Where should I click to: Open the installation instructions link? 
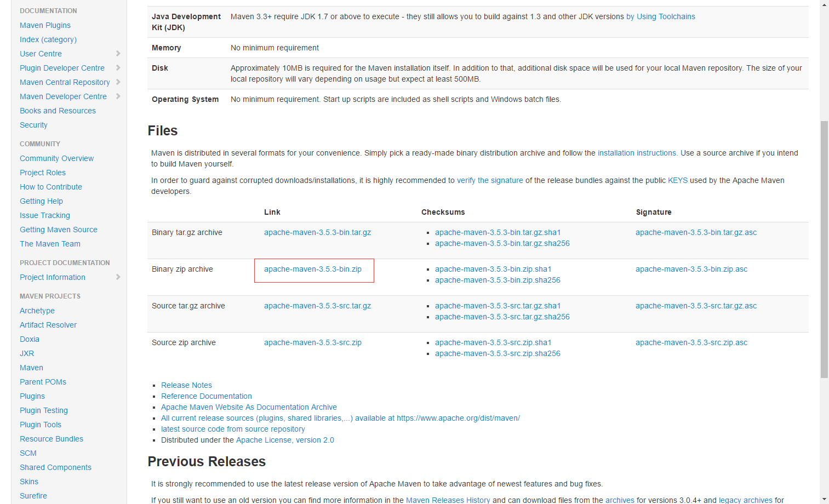(637, 153)
